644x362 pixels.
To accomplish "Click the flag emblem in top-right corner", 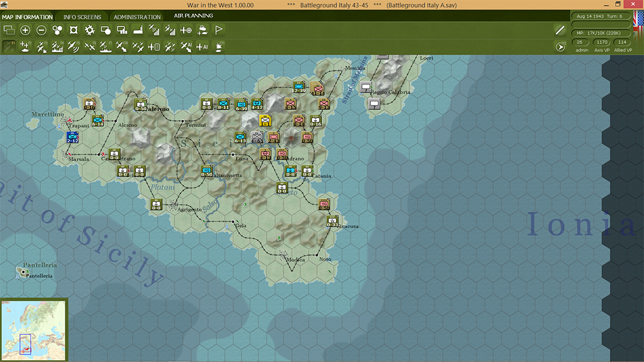I will [x=638, y=25].
